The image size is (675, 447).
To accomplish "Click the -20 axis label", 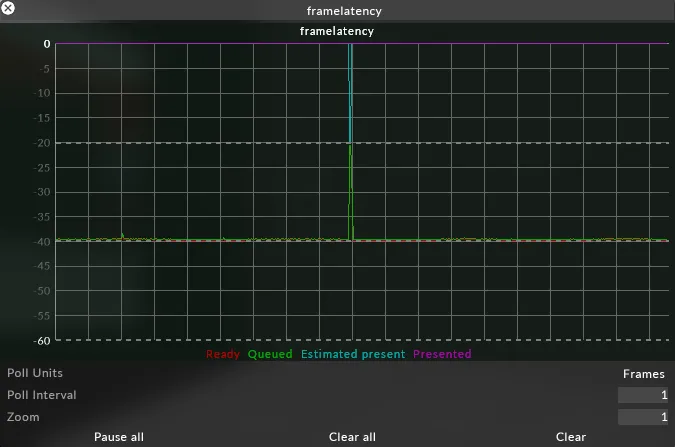I will click(x=43, y=143).
